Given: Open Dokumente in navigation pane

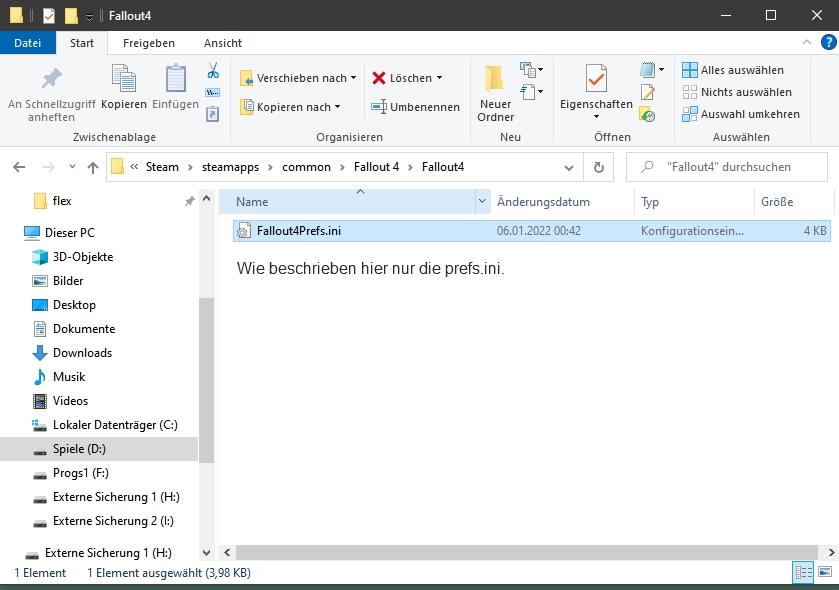Looking at the screenshot, I should coord(83,329).
